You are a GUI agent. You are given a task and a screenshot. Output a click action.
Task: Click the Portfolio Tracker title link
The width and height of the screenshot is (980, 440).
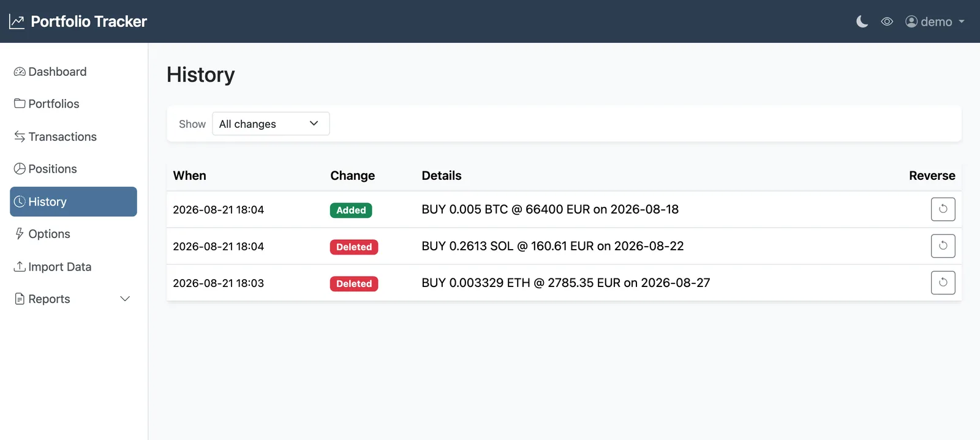[89, 21]
